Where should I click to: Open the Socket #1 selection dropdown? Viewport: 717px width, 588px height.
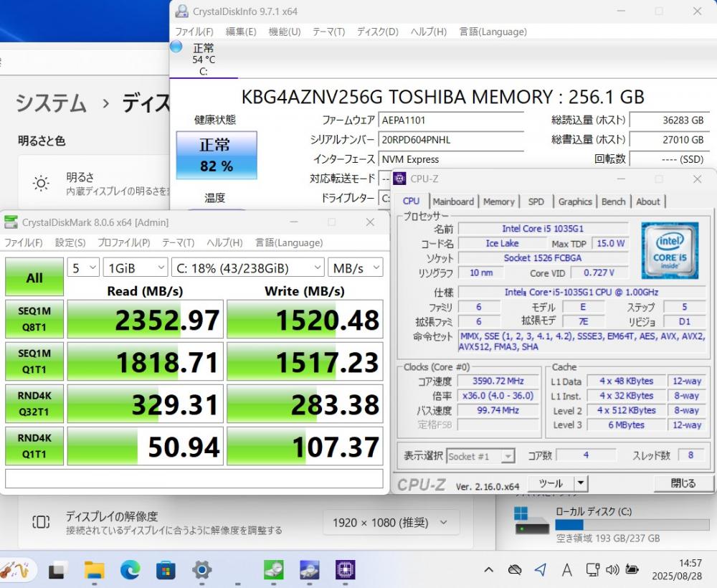point(480,456)
